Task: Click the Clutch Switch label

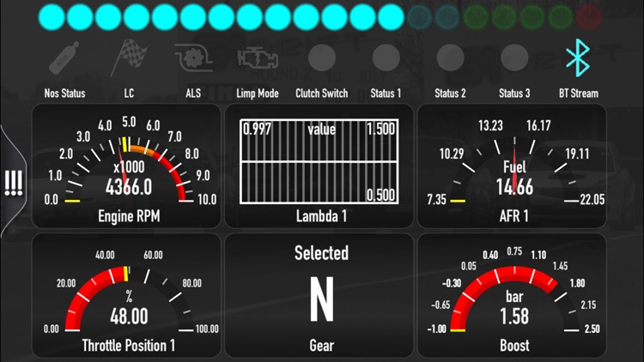Action: pyautogui.click(x=322, y=94)
